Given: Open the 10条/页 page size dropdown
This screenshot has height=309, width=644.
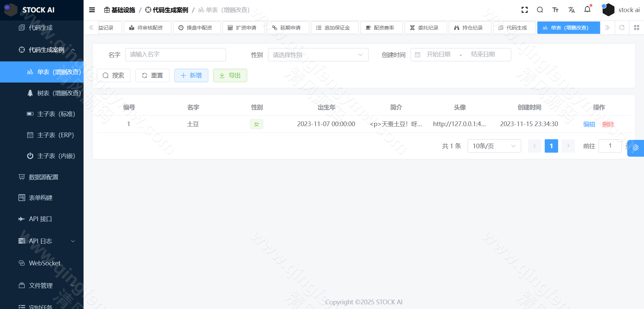Looking at the screenshot, I should (x=494, y=146).
